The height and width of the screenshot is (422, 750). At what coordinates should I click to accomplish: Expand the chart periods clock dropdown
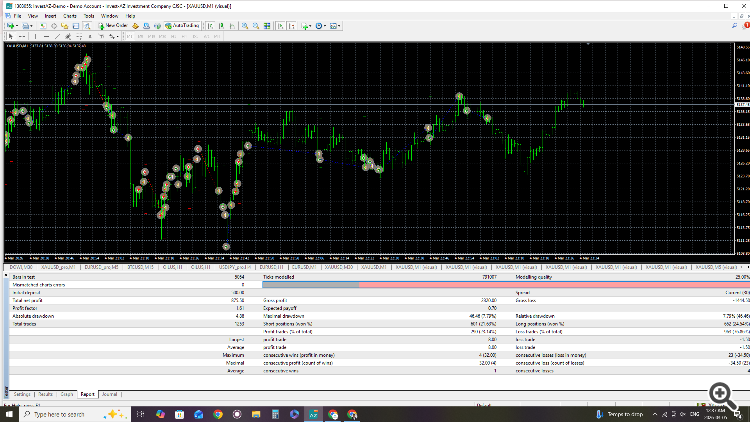point(327,26)
